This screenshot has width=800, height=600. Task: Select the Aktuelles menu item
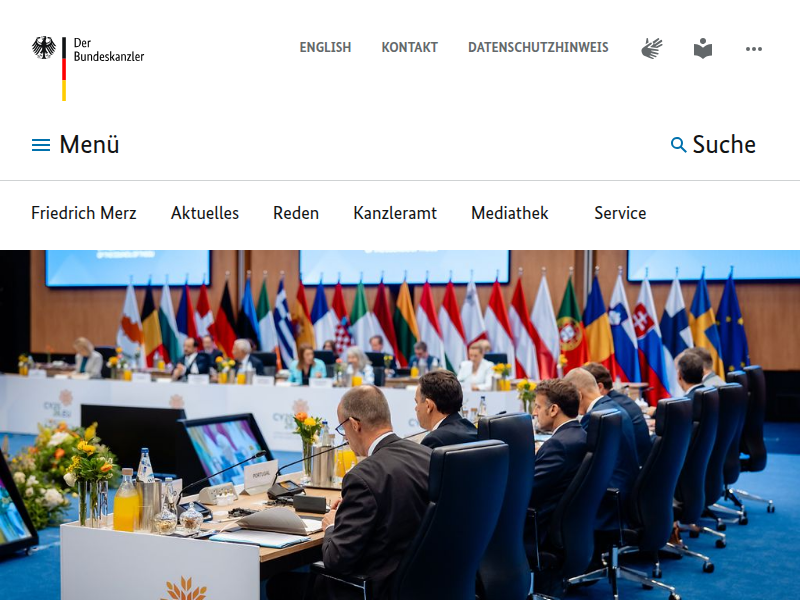[205, 213]
